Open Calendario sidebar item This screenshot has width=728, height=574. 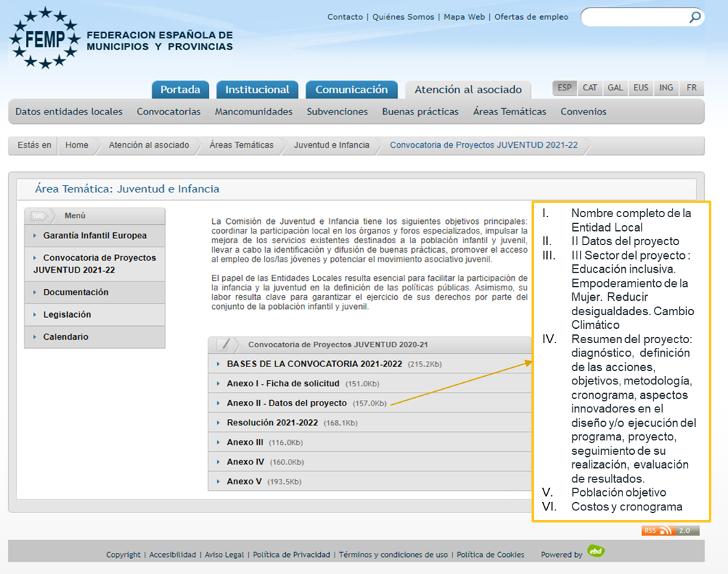click(x=95, y=337)
